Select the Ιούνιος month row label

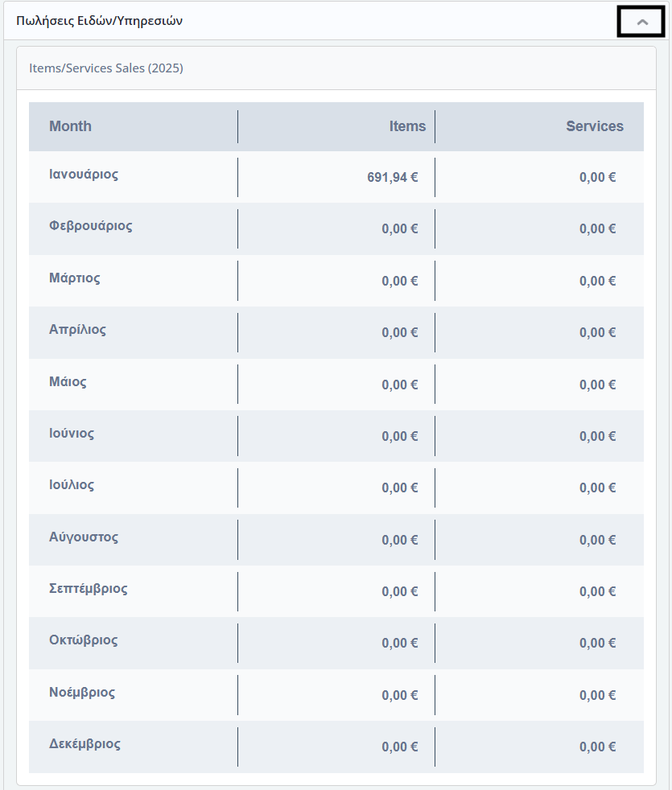click(x=72, y=434)
